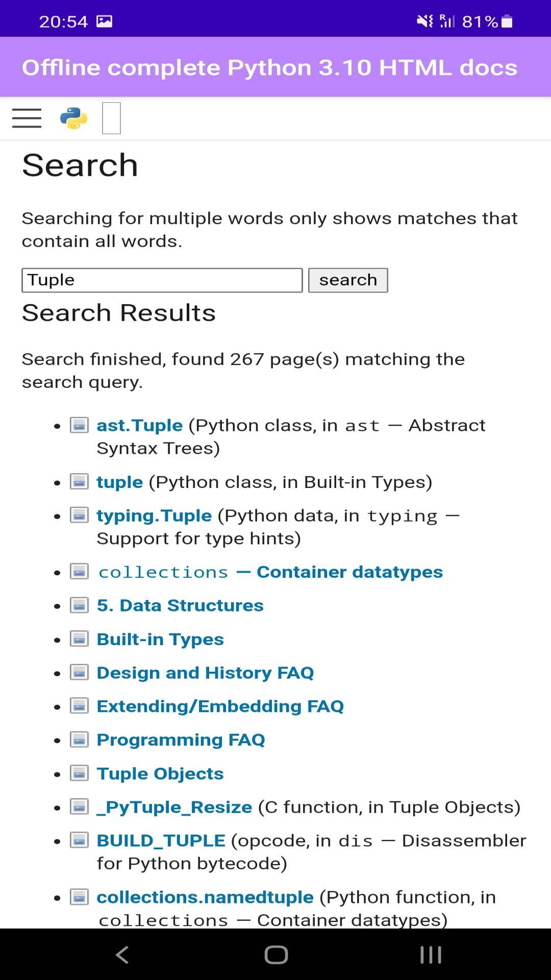
Task: Click document icon beside _PyTuple_Resize
Action: (79, 807)
